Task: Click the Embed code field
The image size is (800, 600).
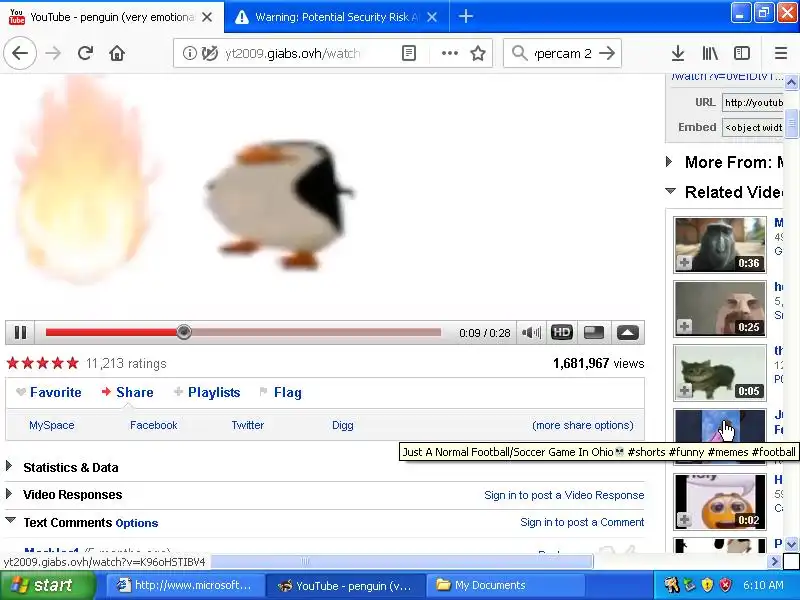Action: pos(753,127)
